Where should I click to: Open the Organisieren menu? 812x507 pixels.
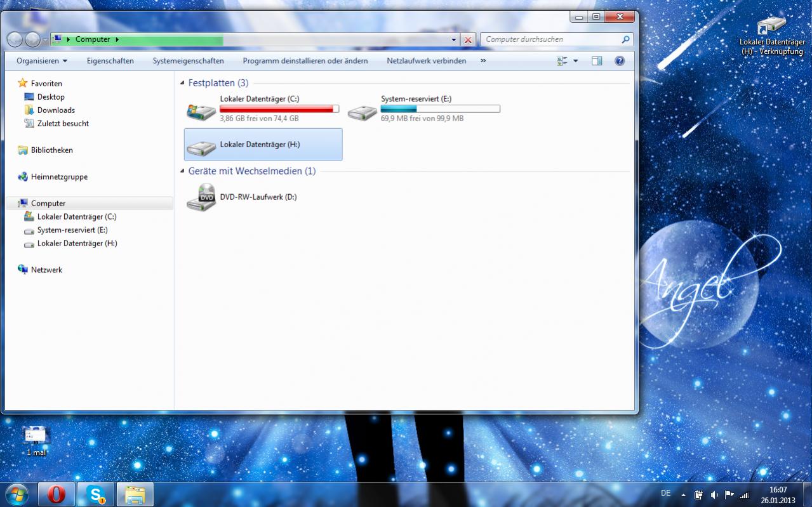(42, 61)
